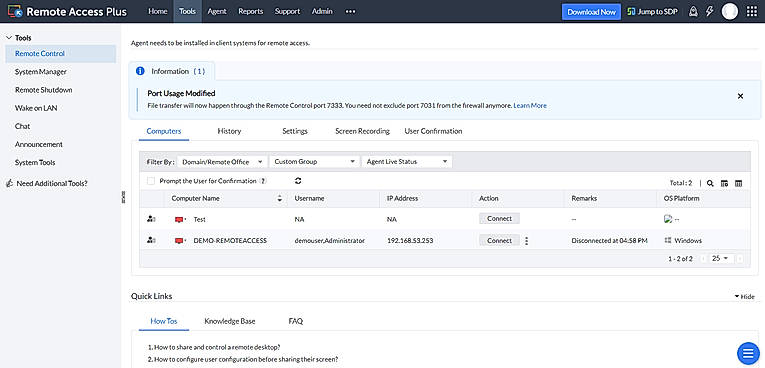Click Jump to SDP

pos(652,12)
